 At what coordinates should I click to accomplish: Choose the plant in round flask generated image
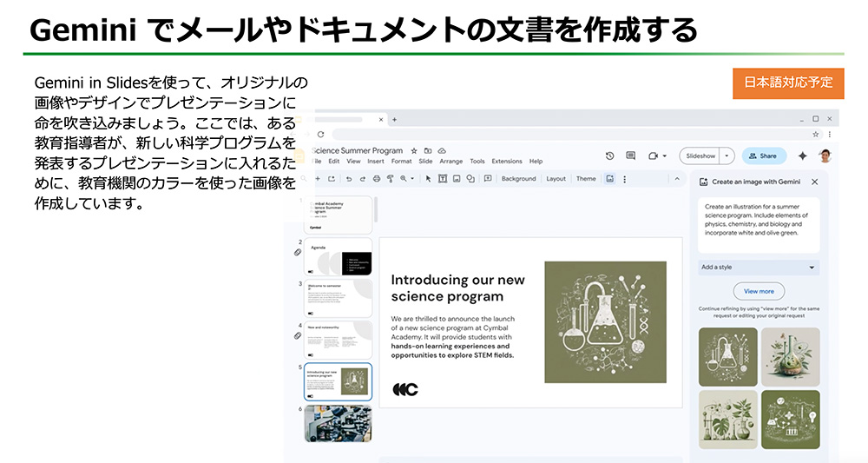point(791,357)
